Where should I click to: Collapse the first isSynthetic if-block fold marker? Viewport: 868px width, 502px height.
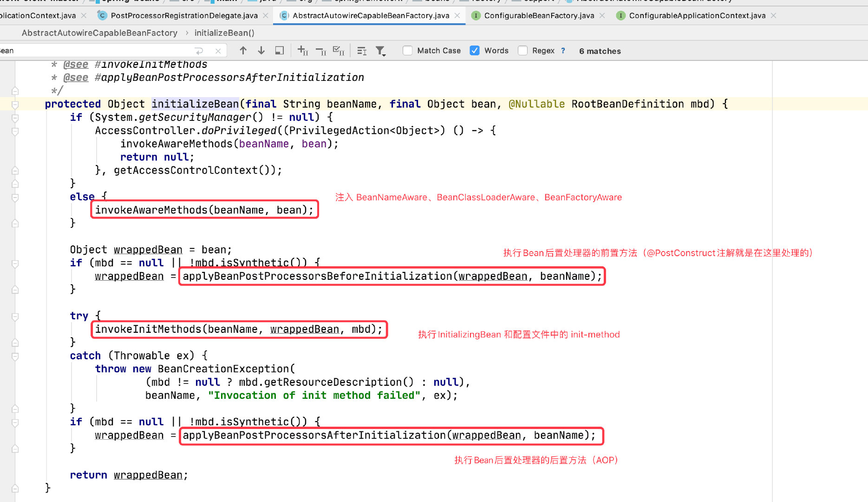(x=15, y=264)
